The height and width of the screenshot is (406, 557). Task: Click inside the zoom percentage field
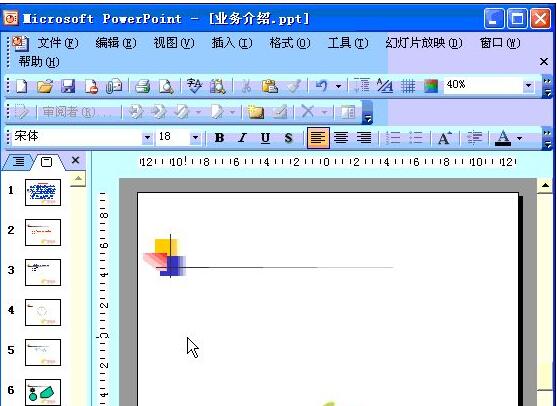482,86
